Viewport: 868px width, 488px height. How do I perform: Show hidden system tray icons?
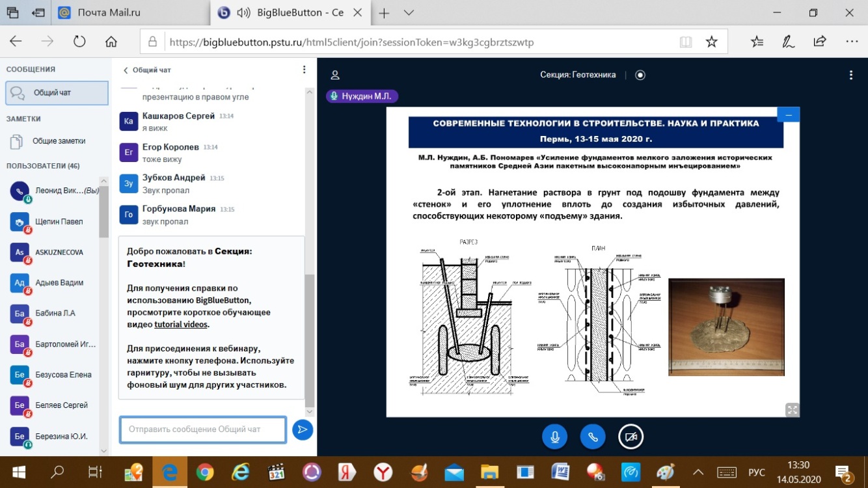(x=698, y=472)
